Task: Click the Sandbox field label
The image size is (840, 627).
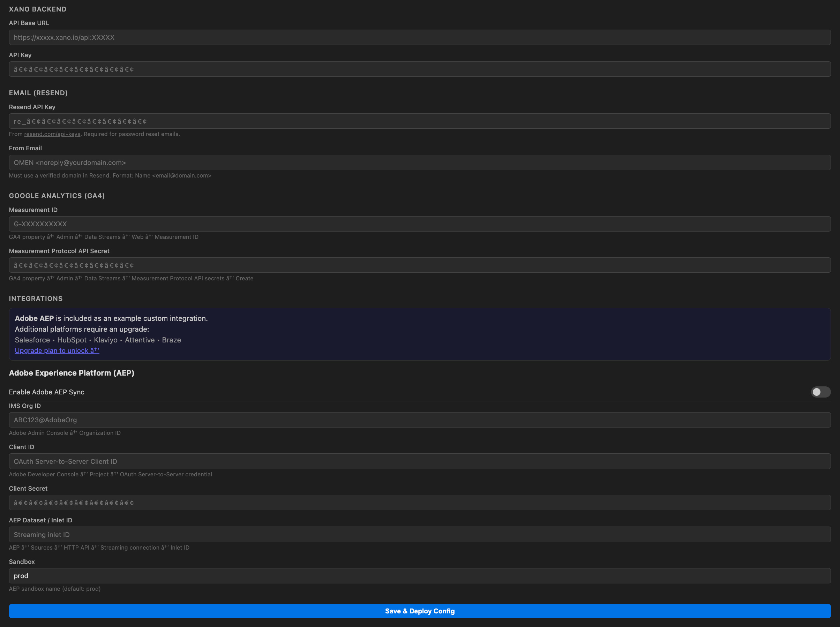Action: point(22,562)
